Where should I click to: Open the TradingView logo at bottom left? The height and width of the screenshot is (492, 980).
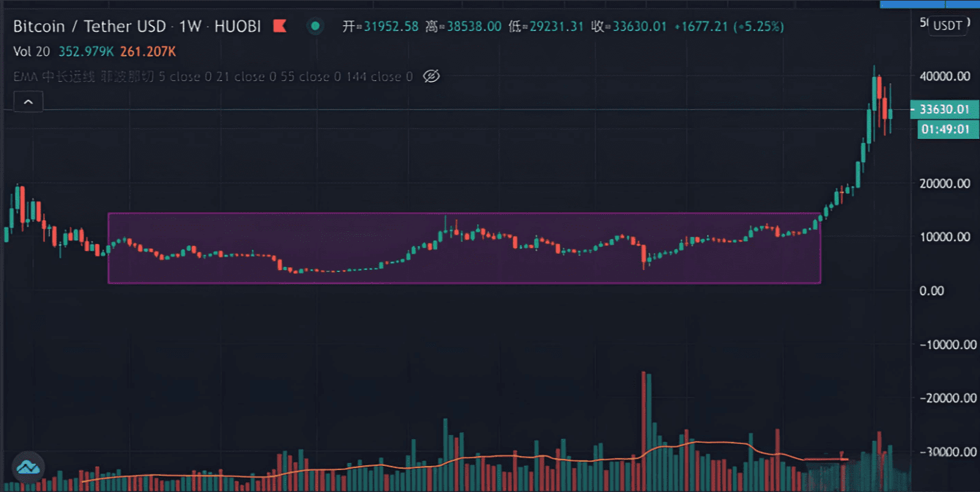[27, 467]
